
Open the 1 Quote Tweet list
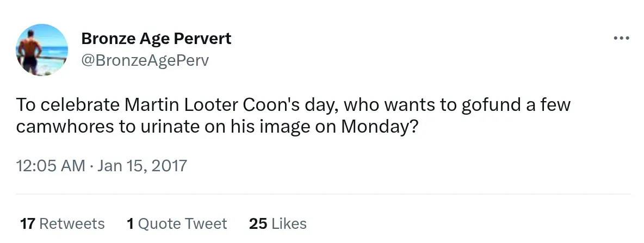tap(177, 223)
